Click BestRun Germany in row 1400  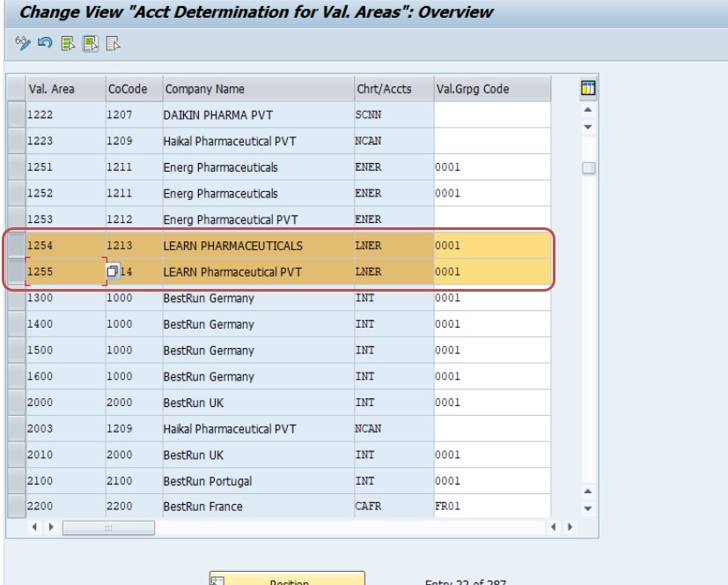(x=209, y=324)
